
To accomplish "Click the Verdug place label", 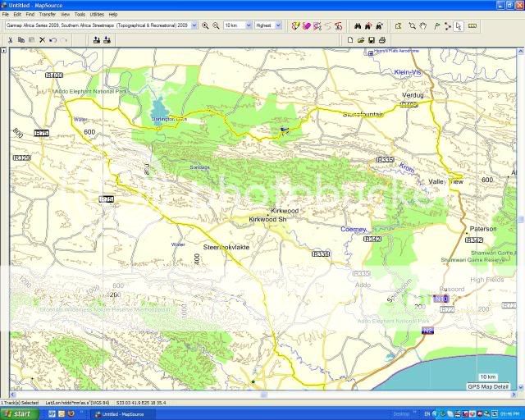I will click(x=413, y=95).
